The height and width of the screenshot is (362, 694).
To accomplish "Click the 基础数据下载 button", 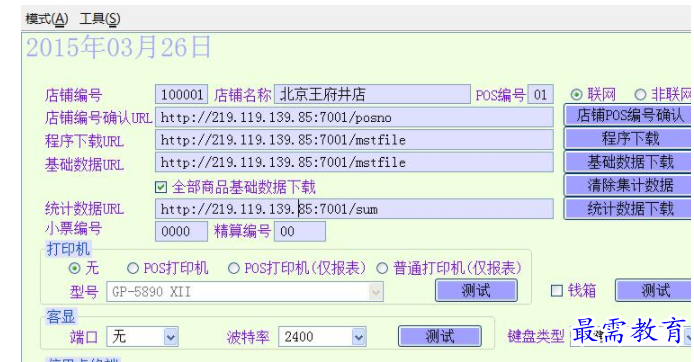I will 628,162.
